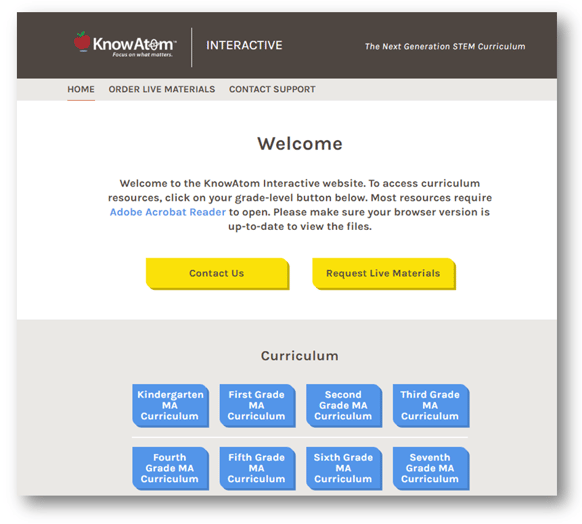Open the HOME navigation tab
The image size is (582, 524).
pyautogui.click(x=81, y=89)
